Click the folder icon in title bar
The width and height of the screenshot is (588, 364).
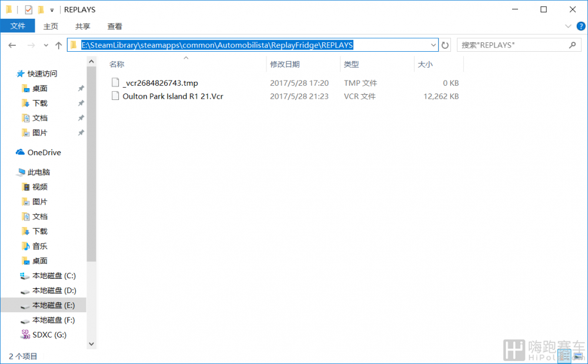9,9
